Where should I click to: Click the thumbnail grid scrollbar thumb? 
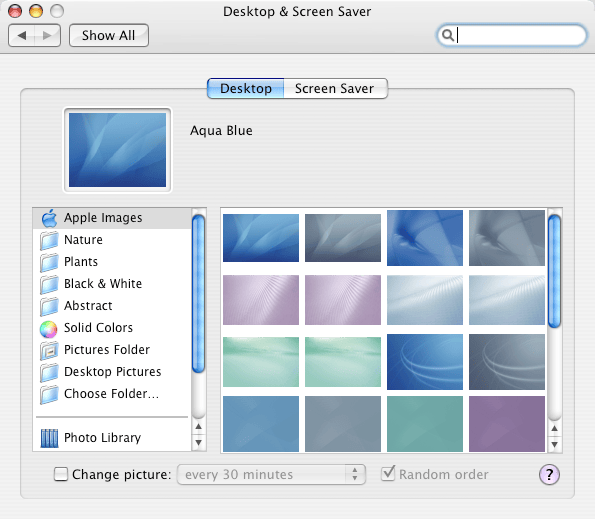(554, 271)
